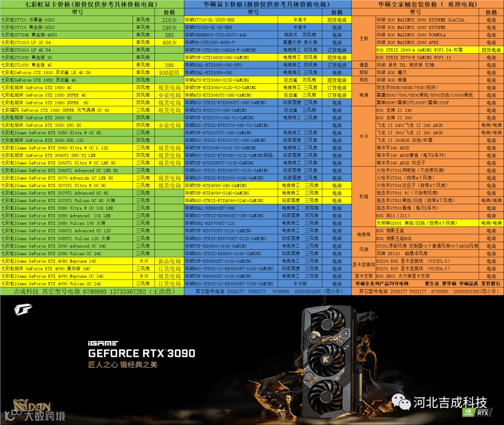Click 华硕CERBERUS-GTX1050TI-A4G model cell
Image resolution: width=504 pixels, height=425 pixels.
tap(231, 35)
